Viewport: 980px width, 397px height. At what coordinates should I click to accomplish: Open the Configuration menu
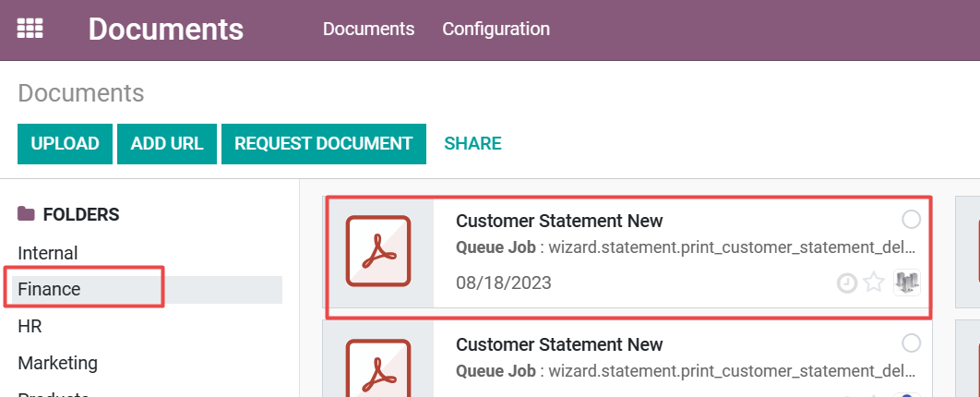[x=496, y=29]
